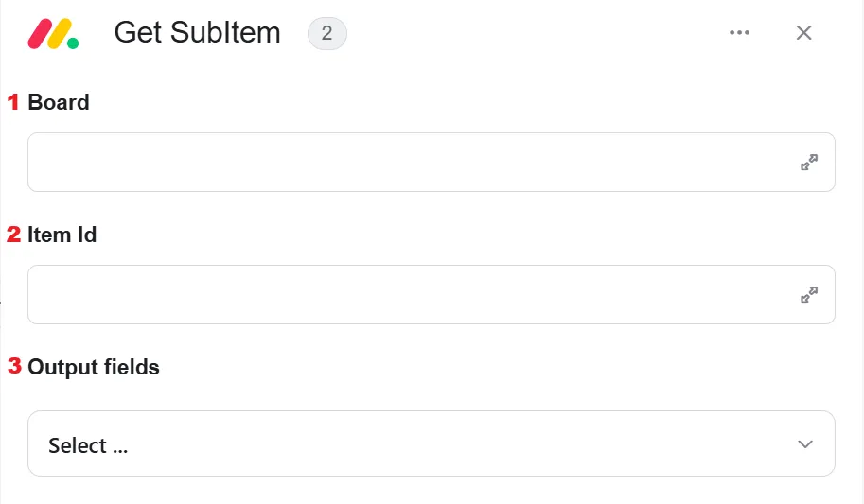This screenshot has height=504, width=864.
Task: Click the red number 2 marker
Action: click(14, 235)
